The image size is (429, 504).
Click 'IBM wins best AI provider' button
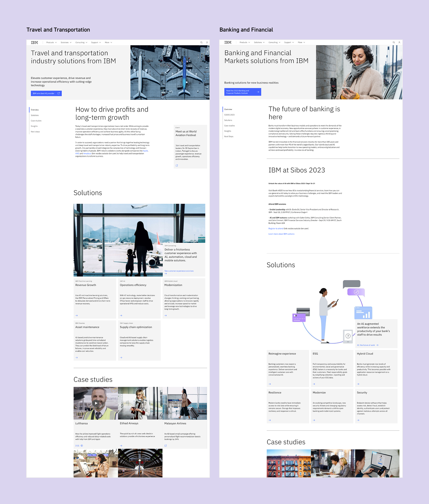(46, 93)
